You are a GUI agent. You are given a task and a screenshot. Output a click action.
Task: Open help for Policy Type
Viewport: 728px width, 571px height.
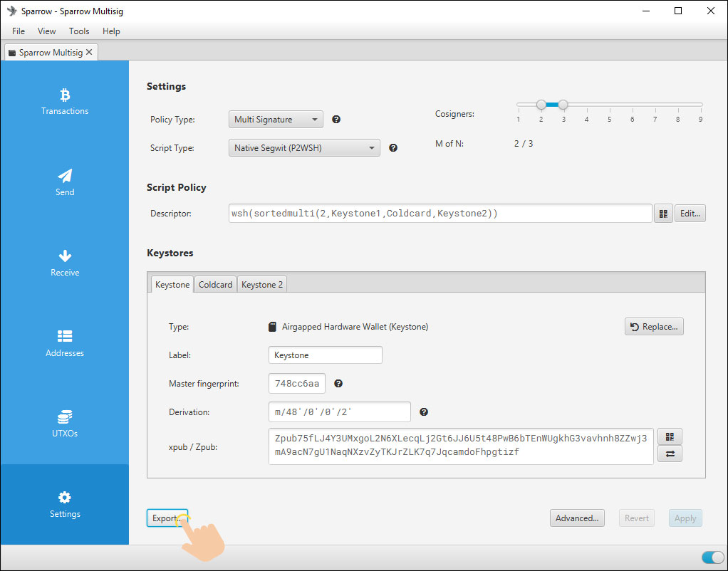coord(336,119)
